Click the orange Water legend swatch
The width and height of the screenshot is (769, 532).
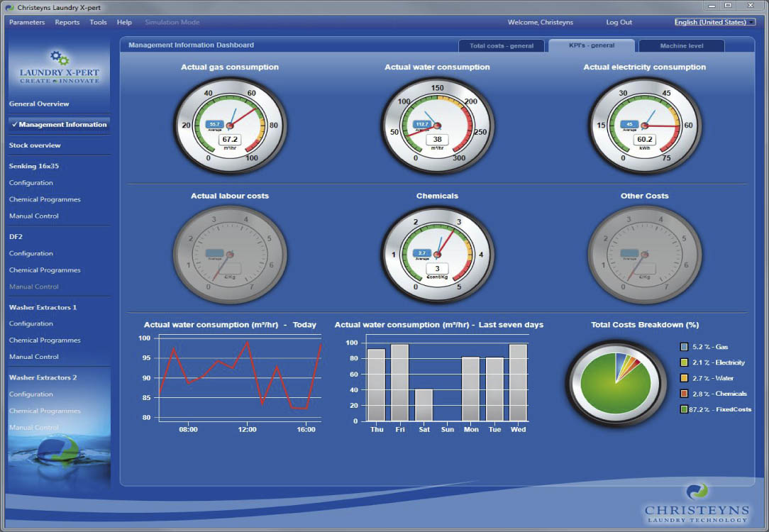point(684,378)
